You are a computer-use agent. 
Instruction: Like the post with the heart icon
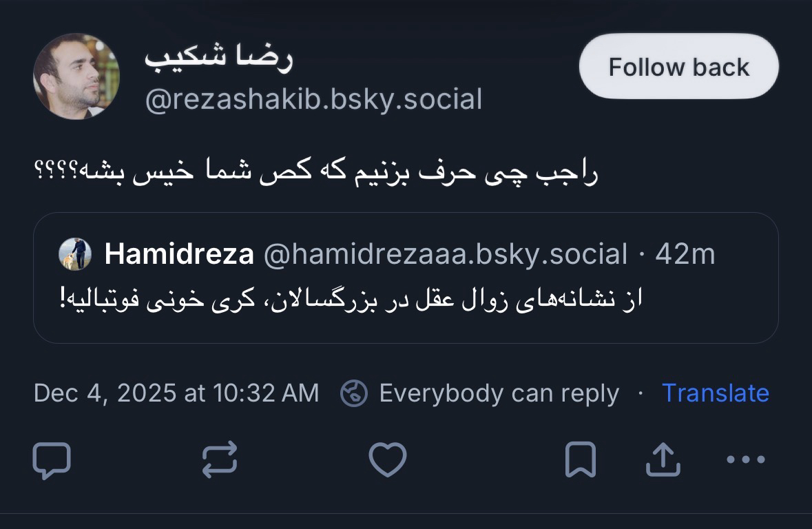[388, 460]
